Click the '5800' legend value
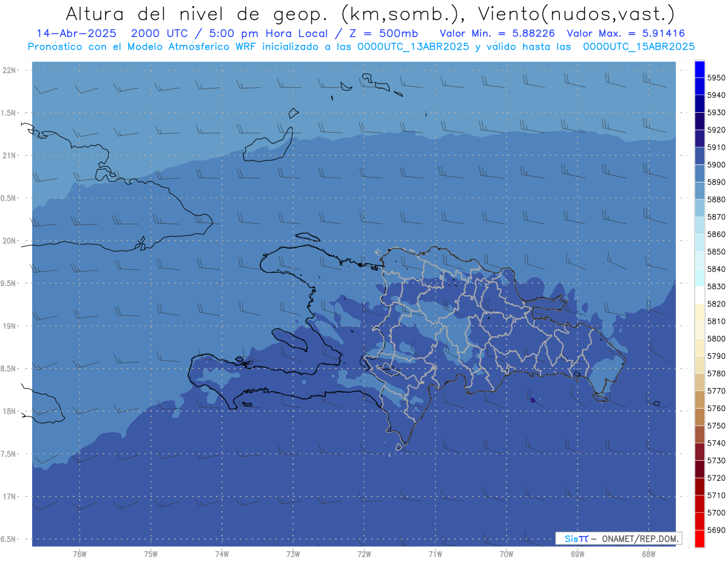Viewport: 728px width, 562px height. [716, 338]
